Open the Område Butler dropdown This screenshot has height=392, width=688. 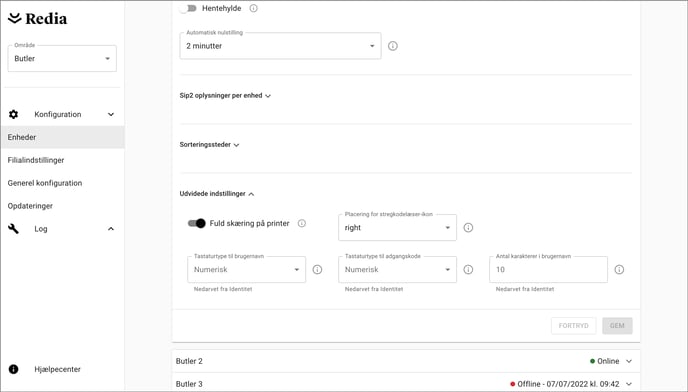(62, 58)
